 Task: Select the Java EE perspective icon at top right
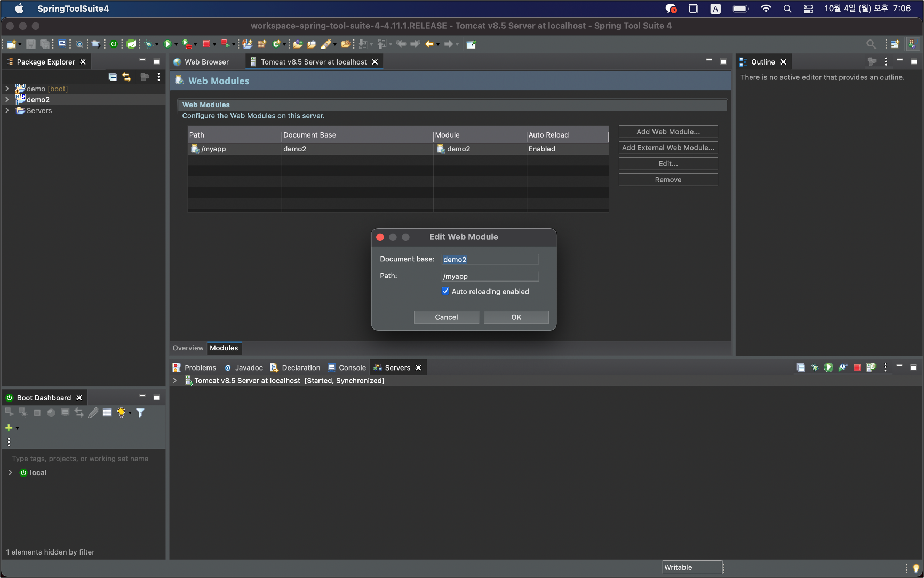pos(913,44)
